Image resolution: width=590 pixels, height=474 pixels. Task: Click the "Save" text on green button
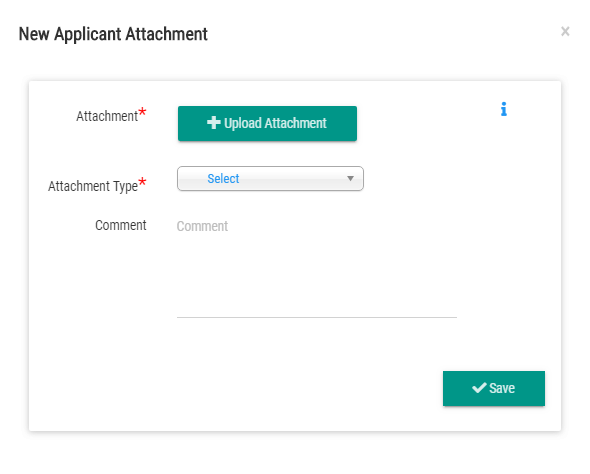(x=502, y=388)
